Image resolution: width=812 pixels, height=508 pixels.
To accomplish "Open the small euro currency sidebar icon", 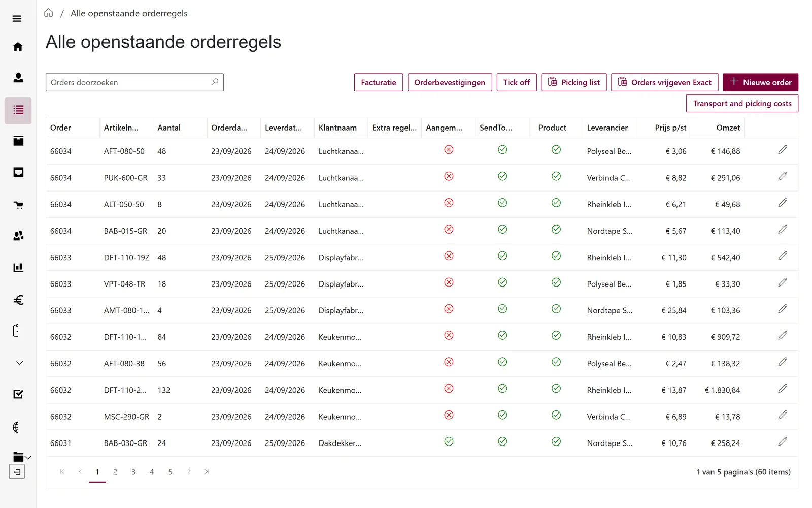I will pos(16,427).
